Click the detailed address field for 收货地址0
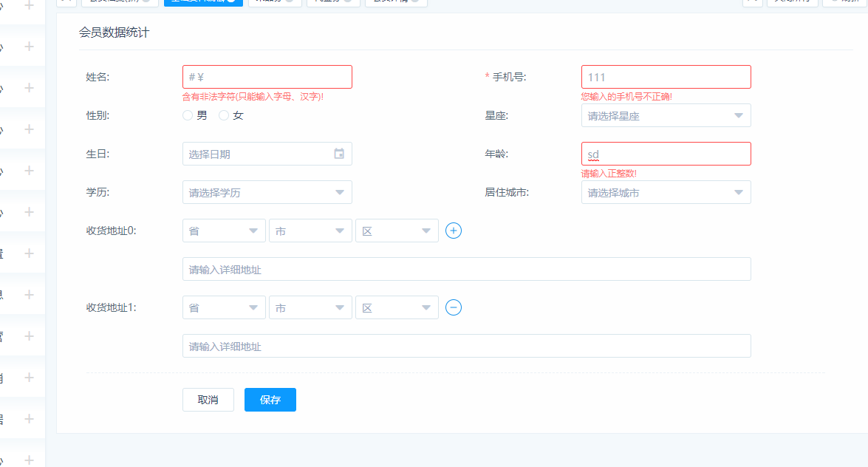Image resolution: width=868 pixels, height=467 pixels. (x=467, y=269)
